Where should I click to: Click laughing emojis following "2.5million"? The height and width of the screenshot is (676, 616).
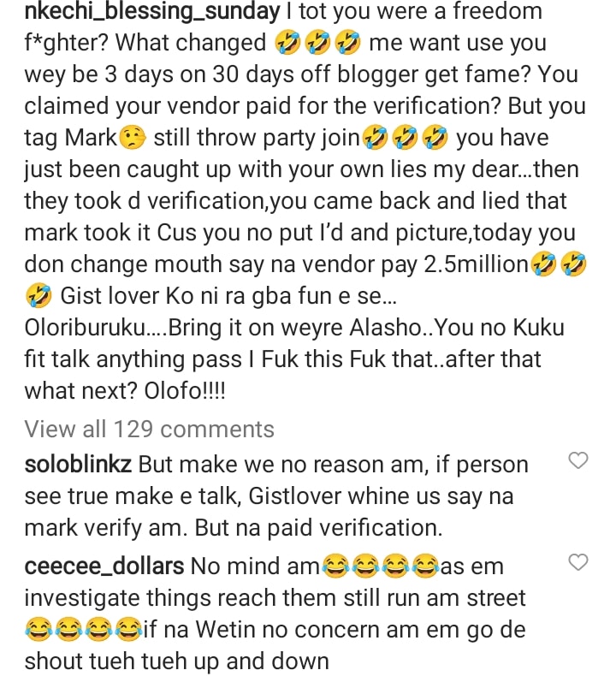pyautogui.click(x=560, y=265)
